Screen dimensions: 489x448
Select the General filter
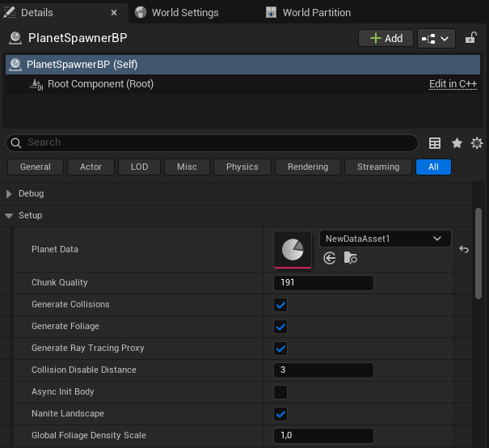(36, 167)
